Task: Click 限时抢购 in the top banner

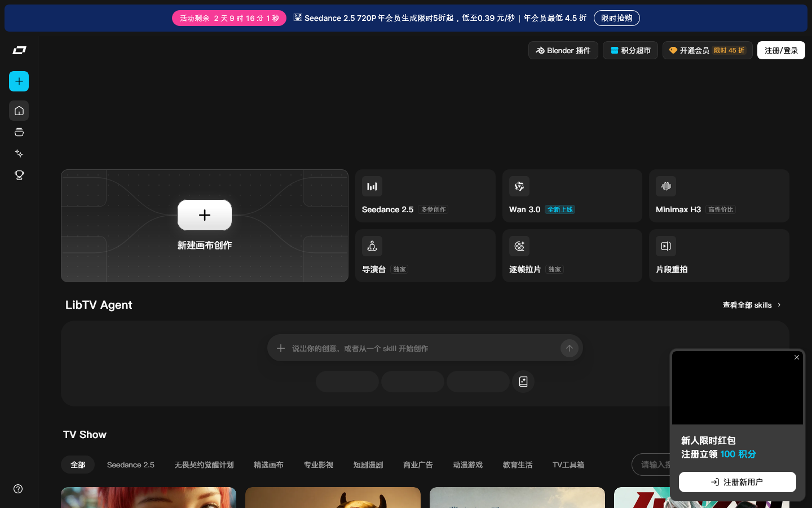Action: click(x=617, y=18)
